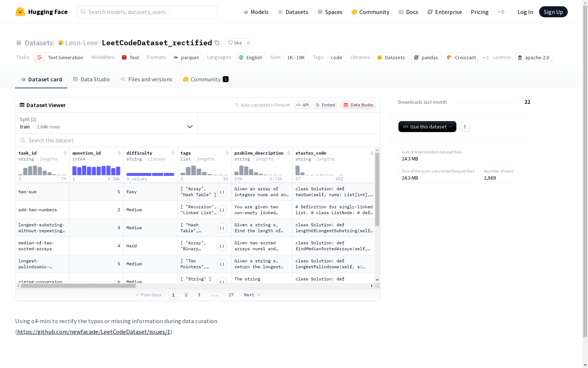The width and height of the screenshot is (588, 368).
Task: Expand the tags cell in the add-two-numbers row
Action: point(222,210)
